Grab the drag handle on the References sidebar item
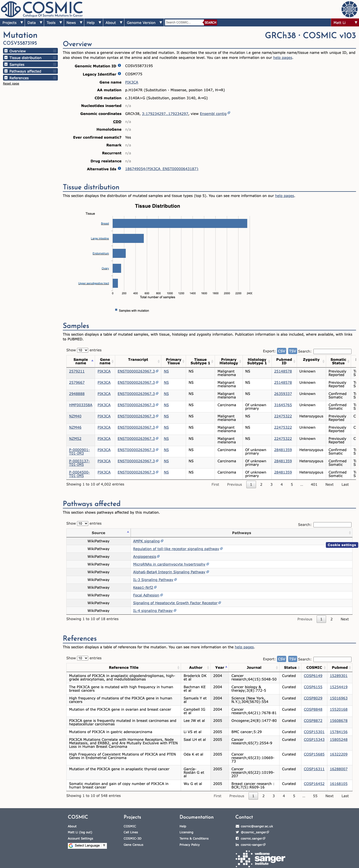 click(x=55, y=78)
